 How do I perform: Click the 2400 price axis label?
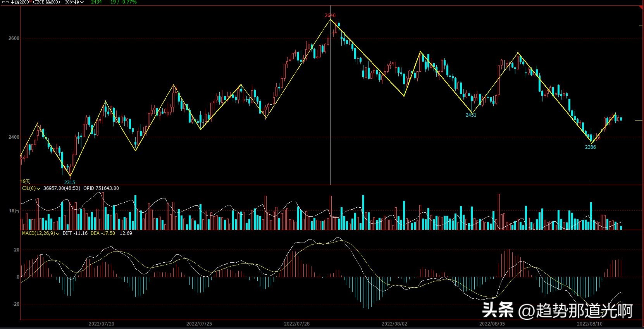point(14,137)
